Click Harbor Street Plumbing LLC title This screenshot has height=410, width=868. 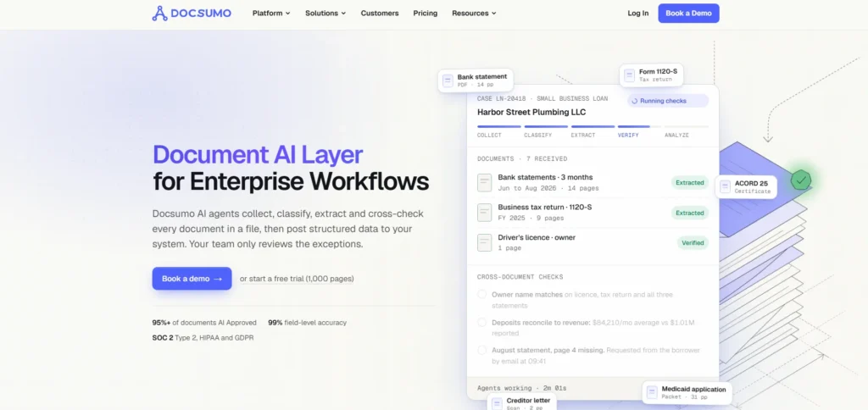coord(531,113)
